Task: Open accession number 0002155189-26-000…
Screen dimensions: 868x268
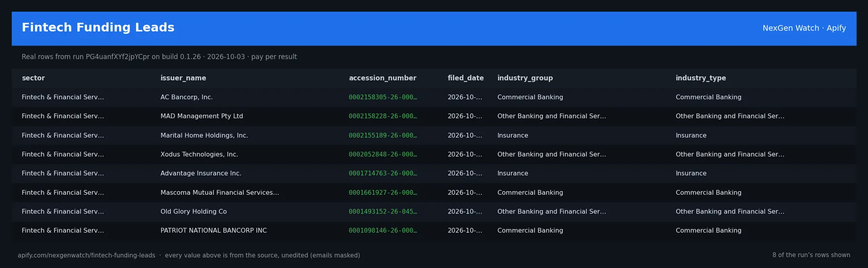Action: (383, 135)
